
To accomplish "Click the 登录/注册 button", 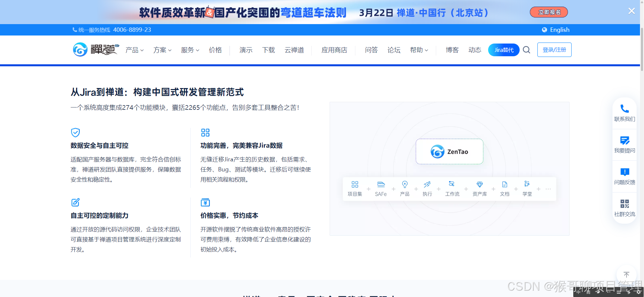I will pos(554,50).
